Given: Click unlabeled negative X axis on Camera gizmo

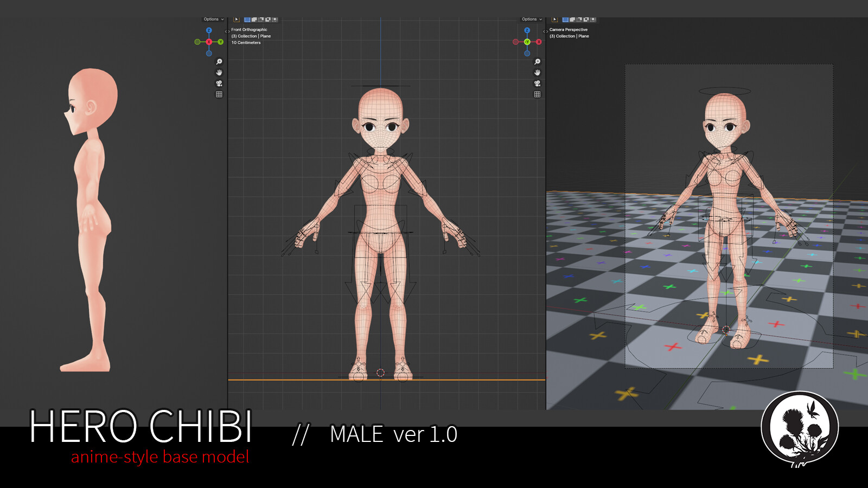Looking at the screenshot, I should [516, 42].
